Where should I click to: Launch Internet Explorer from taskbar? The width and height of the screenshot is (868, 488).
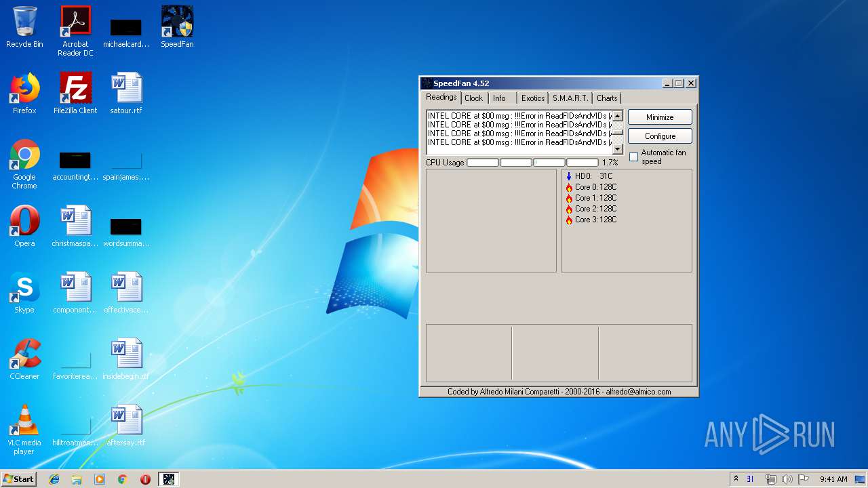click(54, 479)
